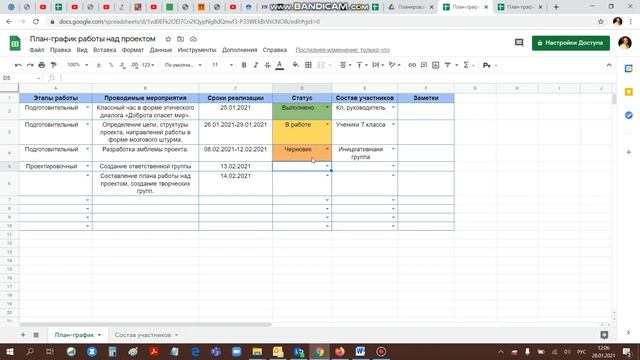This screenshot has width=640, height=360.
Task: Toggle italic formatting
Action: (256, 65)
